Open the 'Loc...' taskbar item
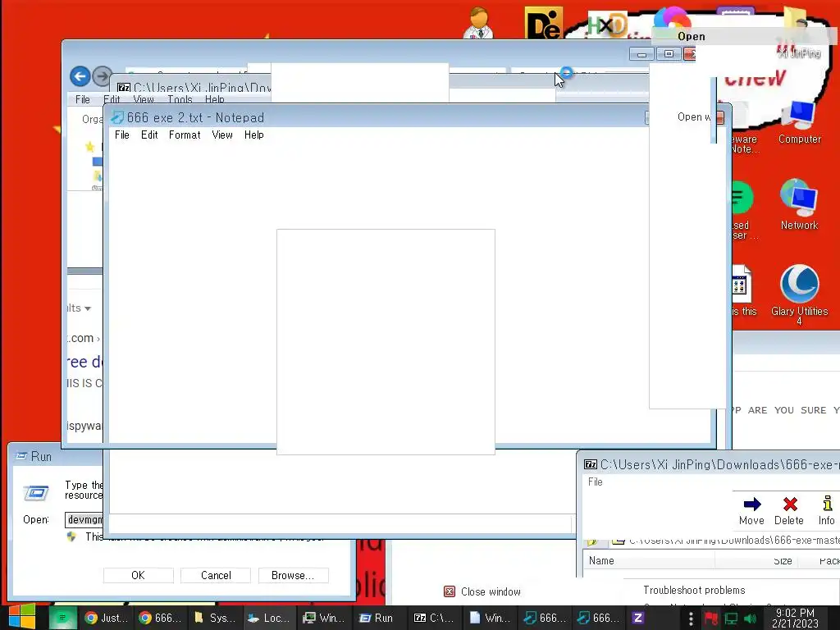840x630 pixels. click(269, 618)
